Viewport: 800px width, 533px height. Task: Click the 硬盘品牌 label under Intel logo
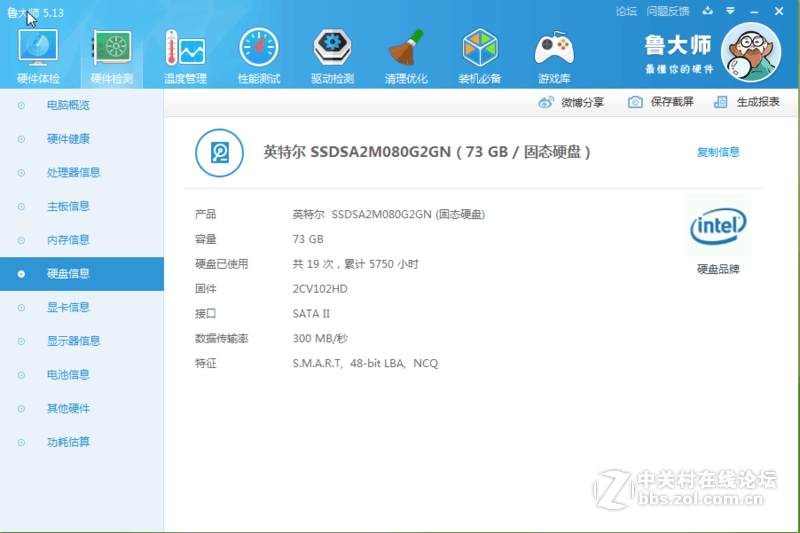(x=718, y=269)
